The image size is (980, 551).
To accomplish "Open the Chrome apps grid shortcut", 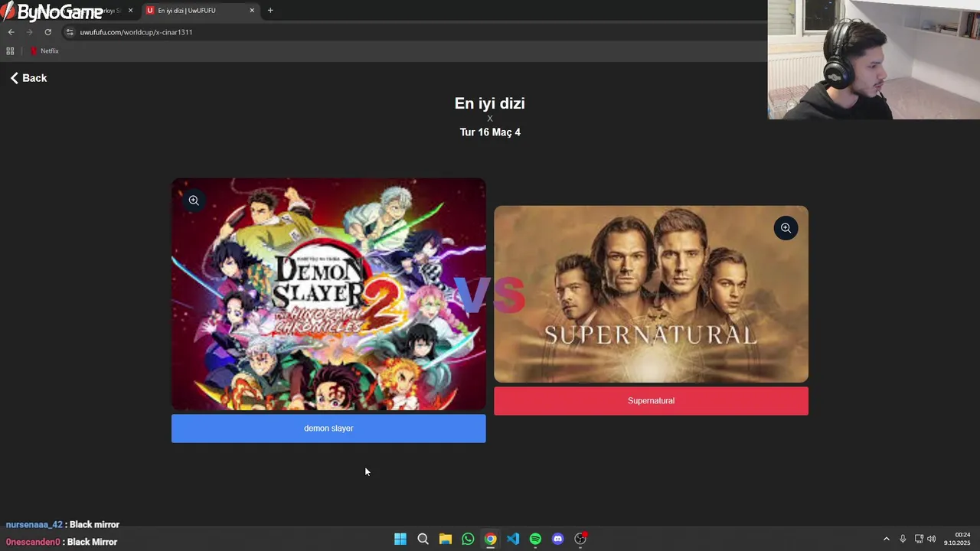I will coord(10,51).
